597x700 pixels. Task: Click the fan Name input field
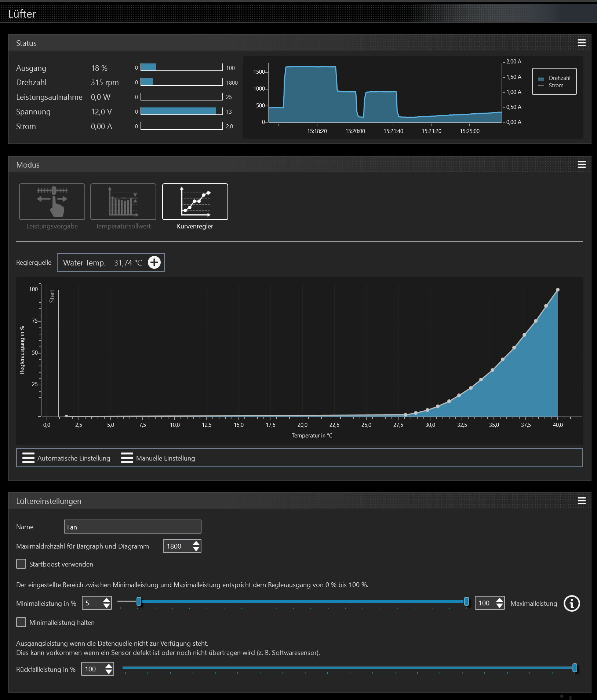tap(132, 527)
